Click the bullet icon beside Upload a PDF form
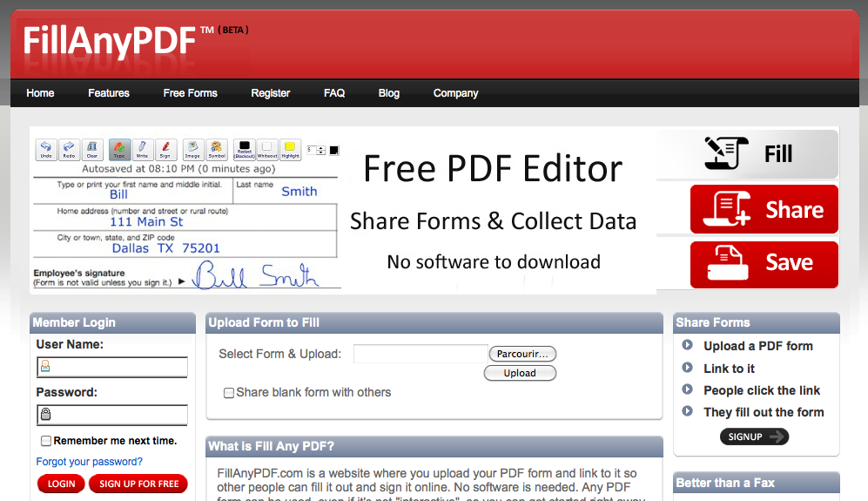Viewport: 868px width, 501px height. pyautogui.click(x=688, y=345)
